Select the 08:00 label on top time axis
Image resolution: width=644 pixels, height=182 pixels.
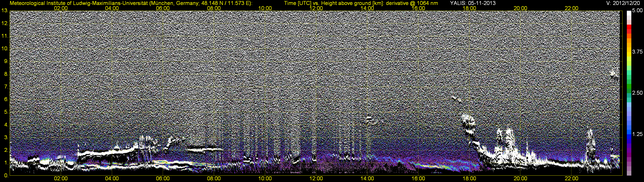point(214,8)
